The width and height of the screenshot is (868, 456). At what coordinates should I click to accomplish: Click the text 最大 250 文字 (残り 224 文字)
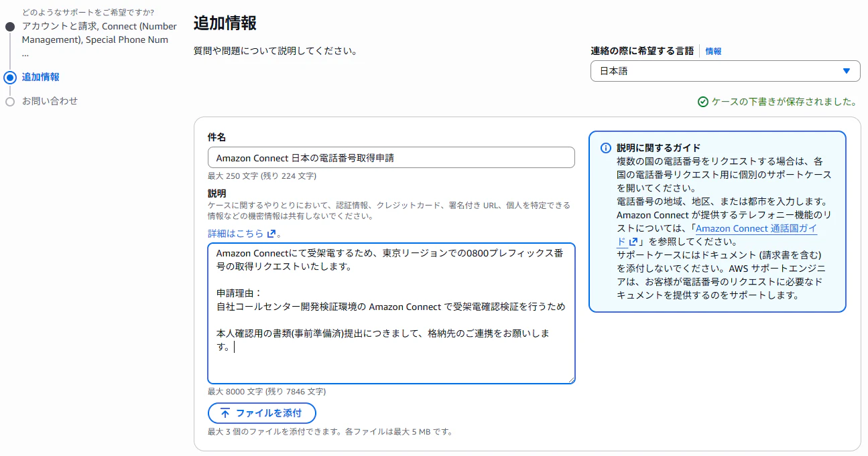click(x=262, y=176)
